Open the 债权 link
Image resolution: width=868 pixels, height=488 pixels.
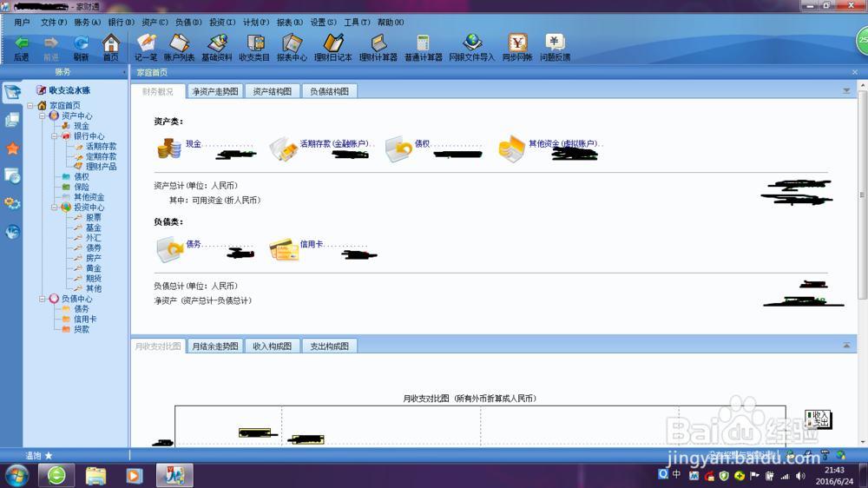423,144
